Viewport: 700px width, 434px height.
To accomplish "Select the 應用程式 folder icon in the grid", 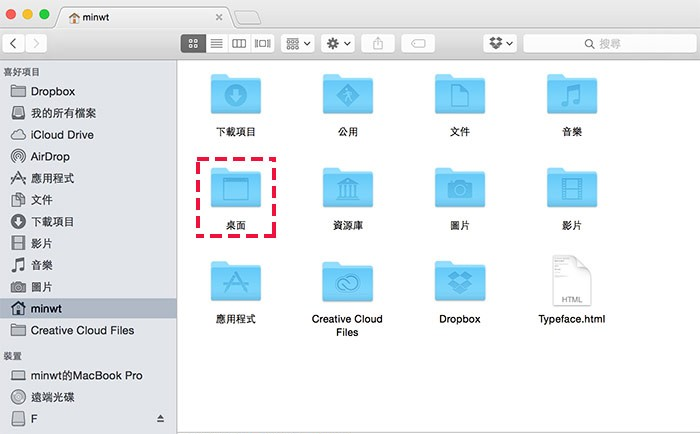I will pos(236,282).
